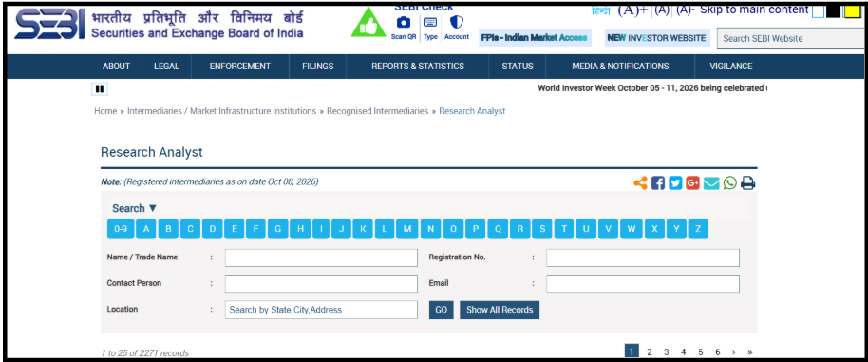Filter names starting with M
Screen dimensions: 868x362
coord(407,229)
